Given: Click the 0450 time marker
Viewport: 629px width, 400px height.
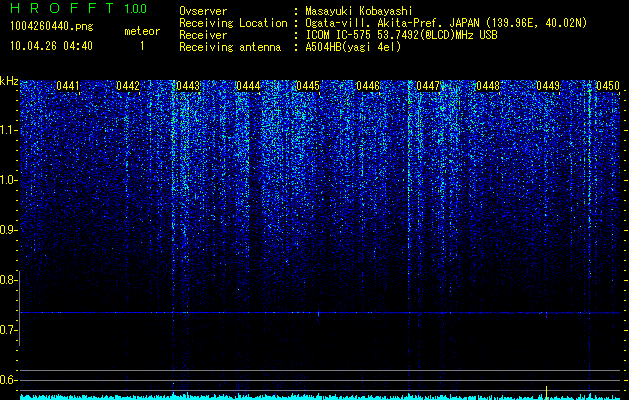Looking at the screenshot, I should [x=608, y=86].
